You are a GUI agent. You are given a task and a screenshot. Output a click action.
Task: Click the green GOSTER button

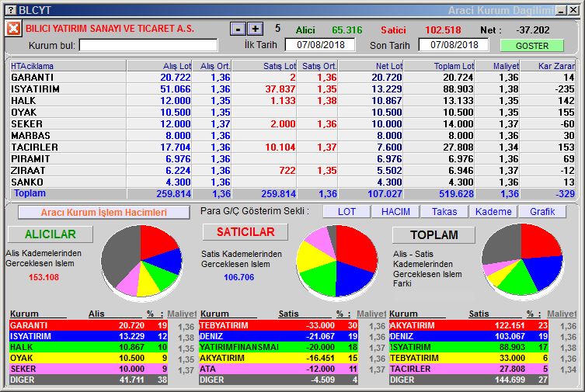click(532, 46)
